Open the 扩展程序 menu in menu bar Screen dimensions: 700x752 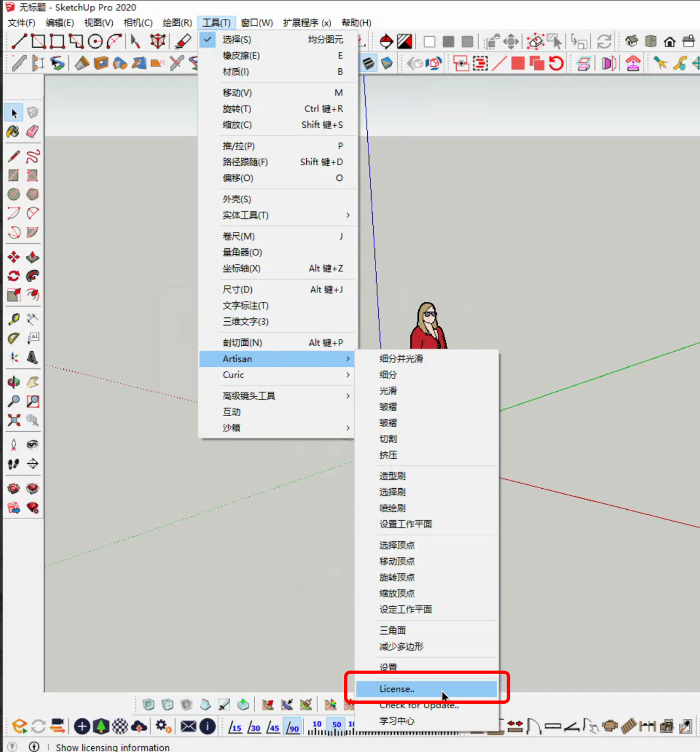(307, 23)
